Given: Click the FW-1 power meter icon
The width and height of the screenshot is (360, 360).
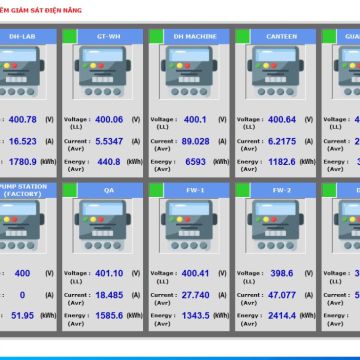Looking at the screenshot, I should (189, 225).
